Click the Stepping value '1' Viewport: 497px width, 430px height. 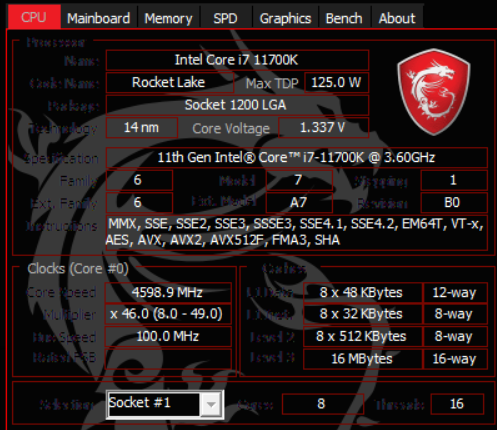coord(454,180)
